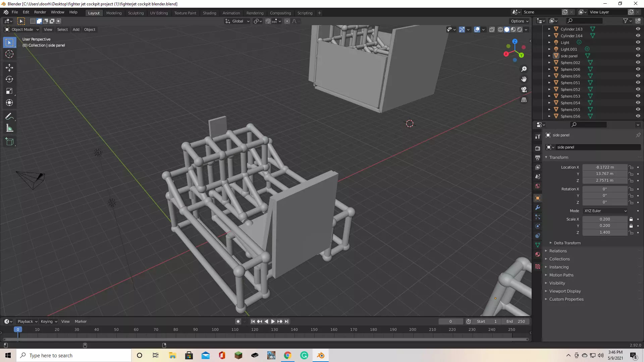Select the Scale tool
The width and height of the screenshot is (644, 362).
click(x=9, y=91)
